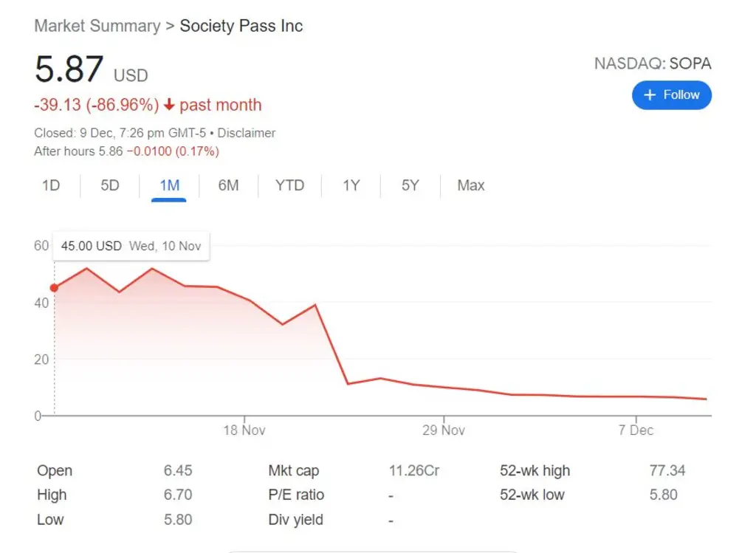Open the YTD chart view
Screen dimensions: 756x553
pos(289,185)
